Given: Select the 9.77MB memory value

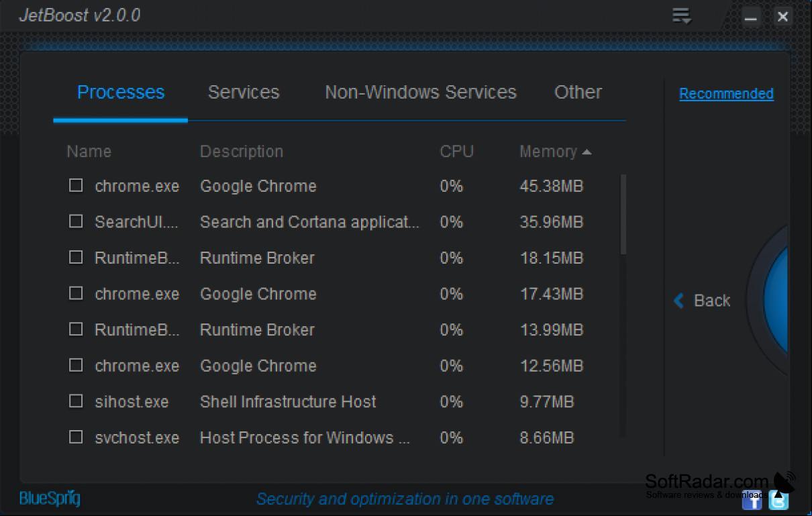Looking at the screenshot, I should pos(547,402).
